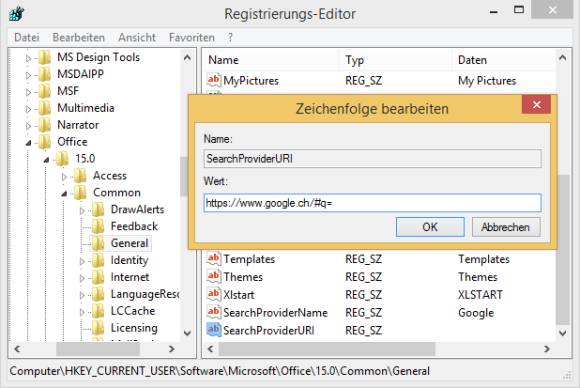Select the Licensing folder icon
The image size is (580, 388).
98,328
